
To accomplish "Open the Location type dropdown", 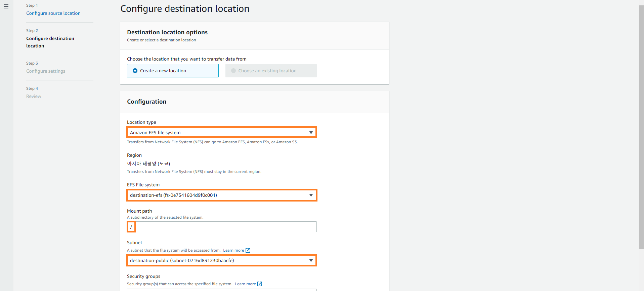I will pos(222,132).
